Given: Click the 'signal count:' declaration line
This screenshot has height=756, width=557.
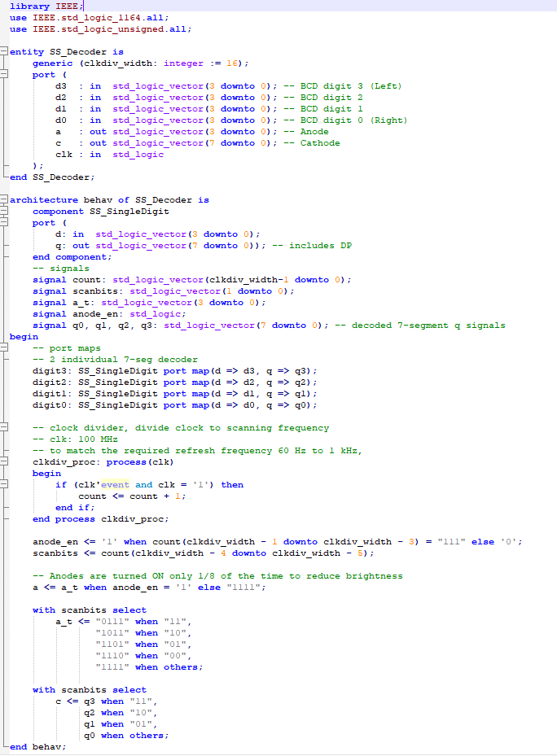Looking at the screenshot, I should click(x=191, y=280).
